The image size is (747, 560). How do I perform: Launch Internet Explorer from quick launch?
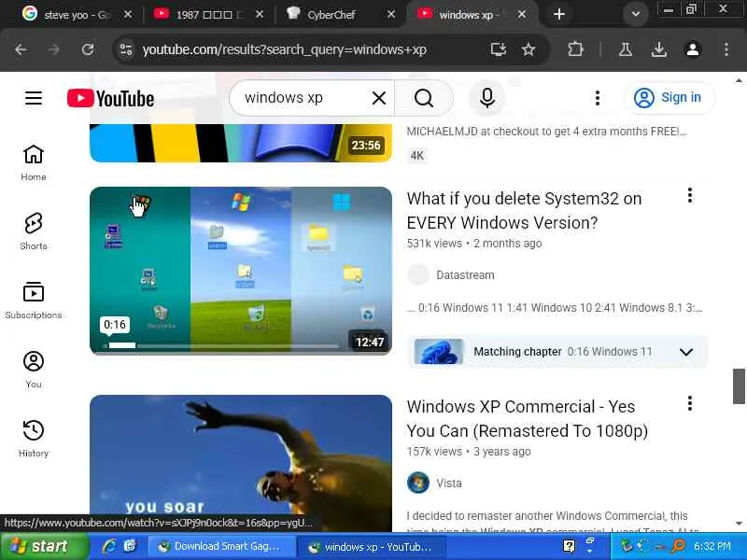coord(109,546)
